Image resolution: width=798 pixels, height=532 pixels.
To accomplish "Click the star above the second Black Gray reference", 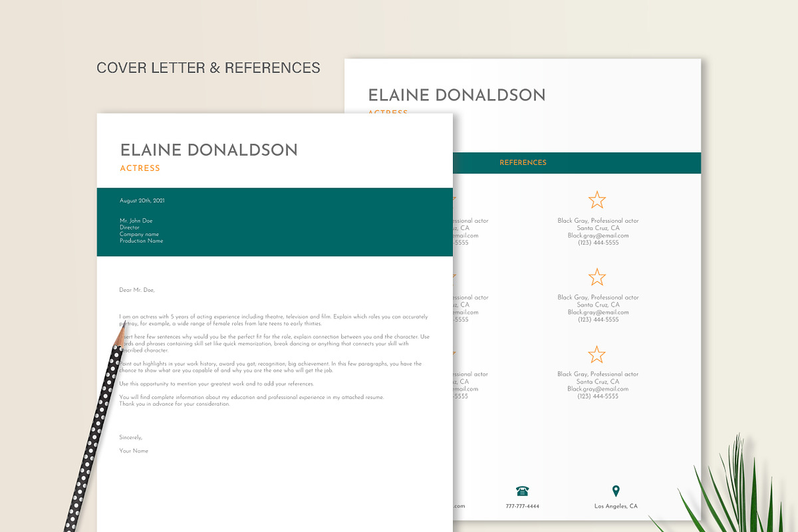I will (x=597, y=277).
